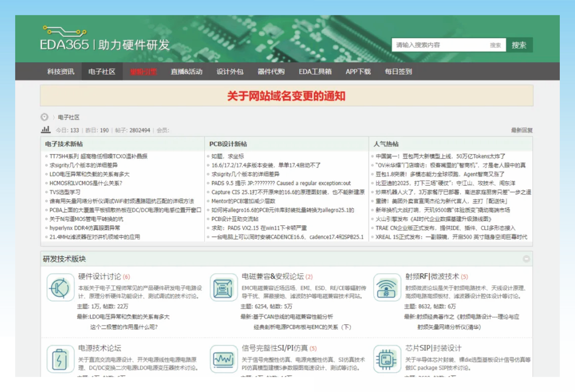Open the EMC forum icon
This screenshot has width=575, height=392.
(223, 287)
